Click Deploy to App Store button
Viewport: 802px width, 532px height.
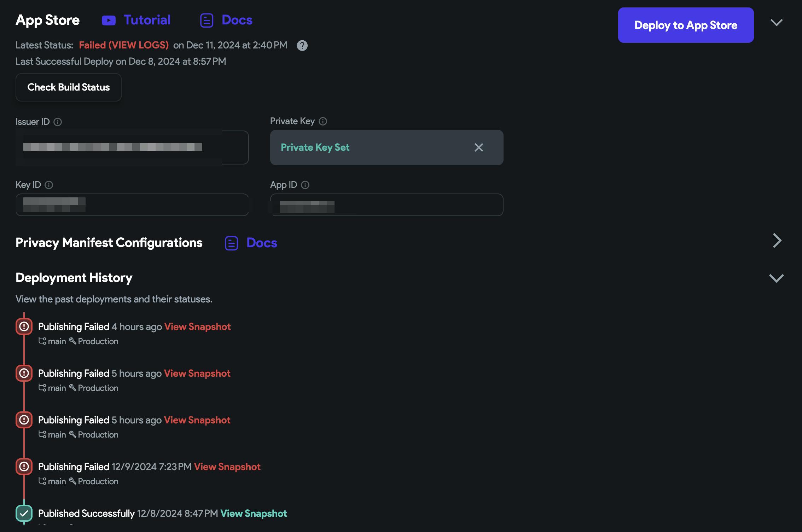point(686,25)
